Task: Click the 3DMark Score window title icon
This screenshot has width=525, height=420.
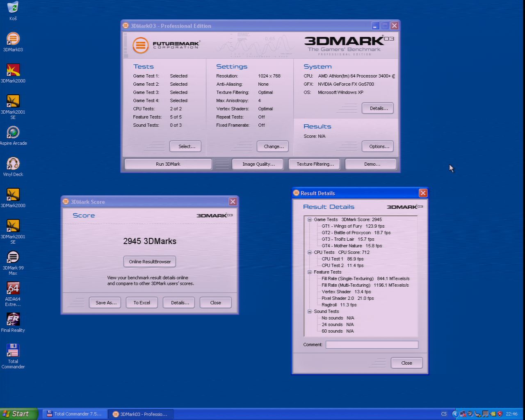Action: (x=66, y=201)
